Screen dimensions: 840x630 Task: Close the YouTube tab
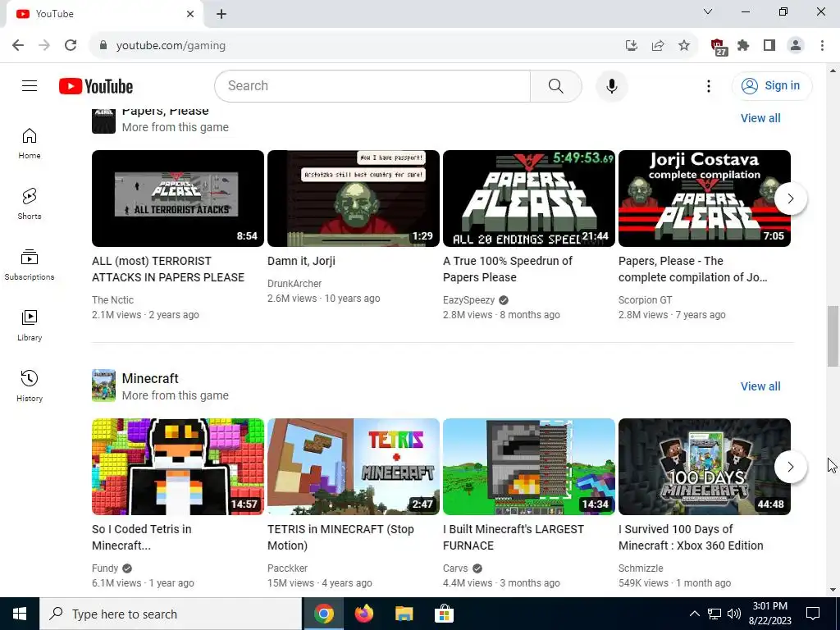pos(190,14)
